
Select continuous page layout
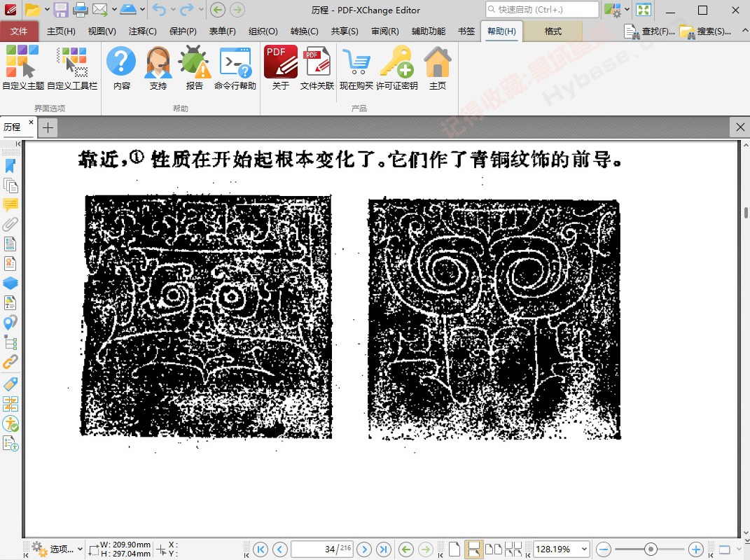point(473,549)
